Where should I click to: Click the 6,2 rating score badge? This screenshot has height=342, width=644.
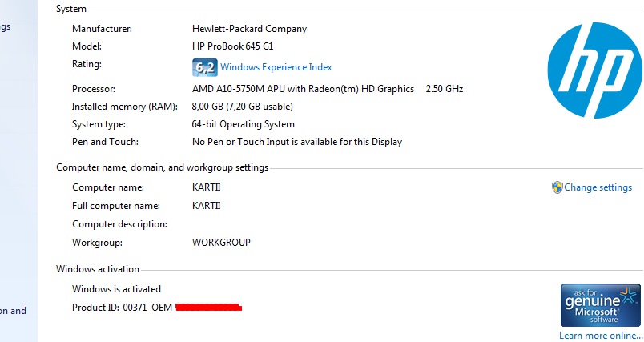pyautogui.click(x=204, y=67)
